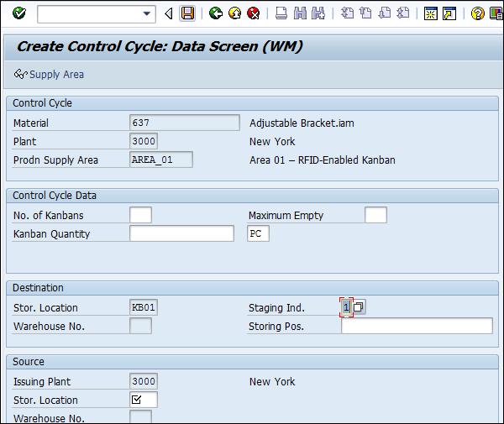Collapse command field using left triangle
504x424 pixels.
pos(169,13)
